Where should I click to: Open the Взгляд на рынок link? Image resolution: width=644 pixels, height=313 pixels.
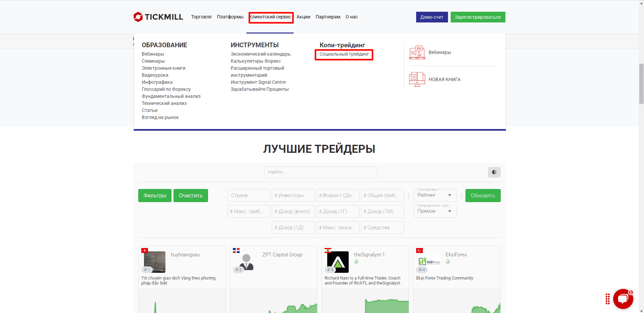160,117
